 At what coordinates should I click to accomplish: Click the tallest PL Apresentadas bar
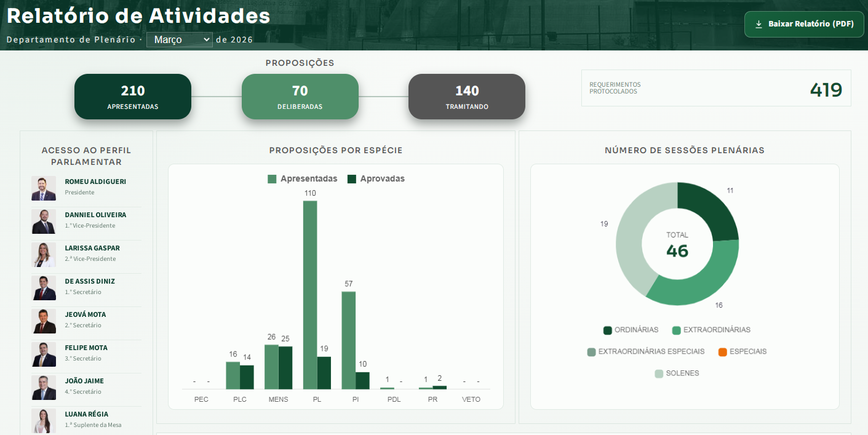pos(310,294)
